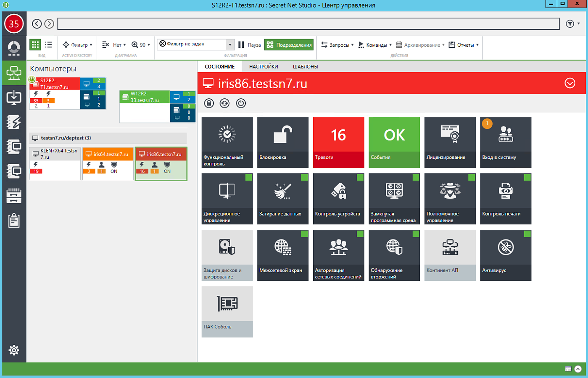Open the Функциональный контроль tile
588x378 pixels.
pos(227,142)
